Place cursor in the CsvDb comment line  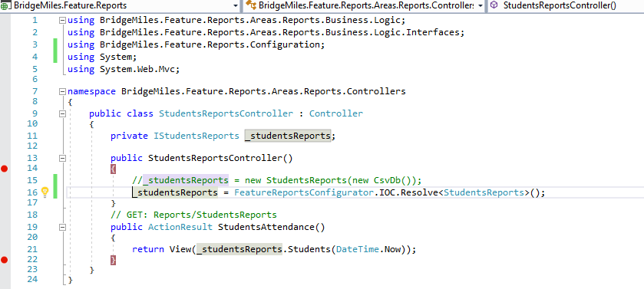[277, 180]
